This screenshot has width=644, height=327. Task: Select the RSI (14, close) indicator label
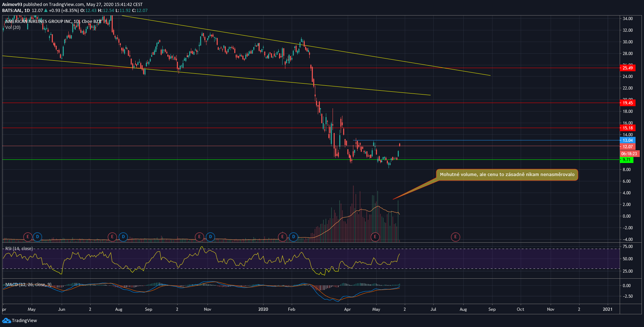point(19,249)
